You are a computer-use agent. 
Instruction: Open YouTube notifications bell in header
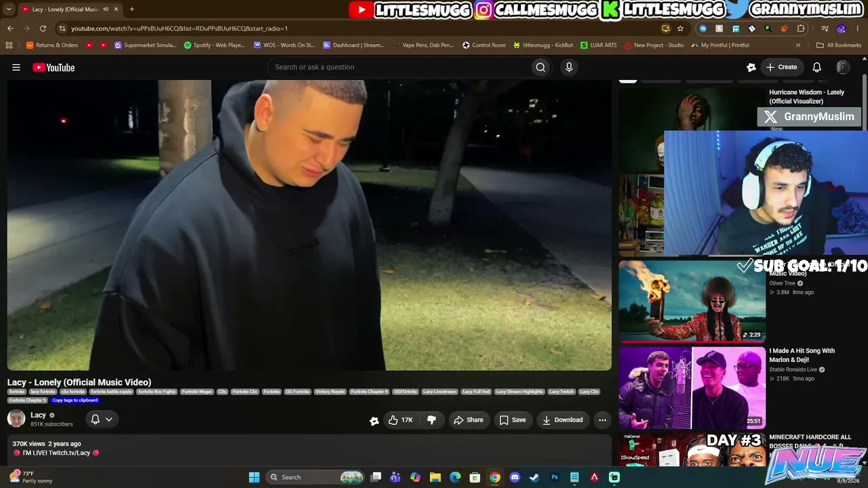[x=817, y=67]
